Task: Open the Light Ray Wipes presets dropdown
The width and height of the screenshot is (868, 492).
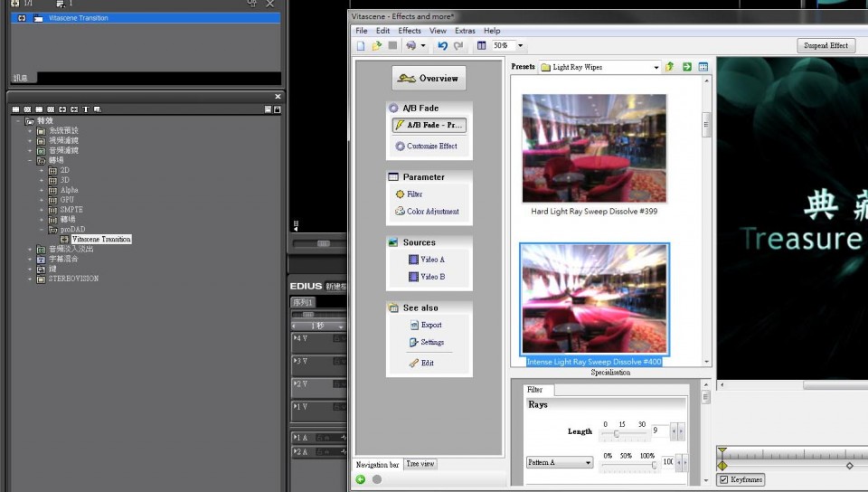Action: click(656, 67)
